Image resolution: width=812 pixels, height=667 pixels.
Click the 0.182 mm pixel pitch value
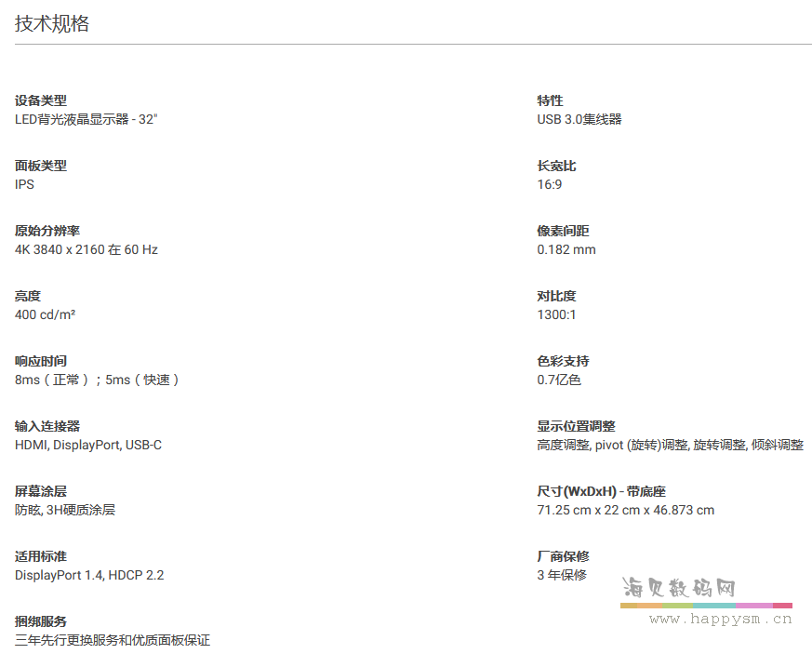(x=566, y=249)
